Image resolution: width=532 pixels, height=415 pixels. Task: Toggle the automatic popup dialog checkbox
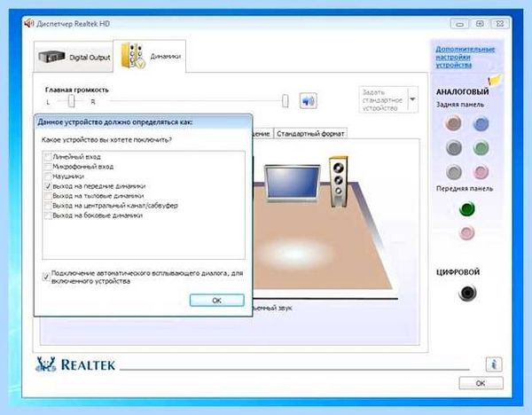tap(46, 277)
